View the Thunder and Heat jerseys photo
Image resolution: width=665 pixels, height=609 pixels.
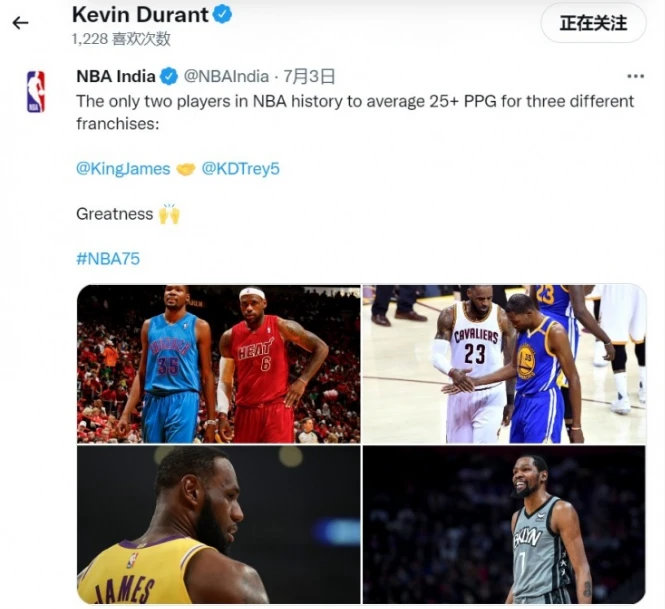(x=218, y=364)
